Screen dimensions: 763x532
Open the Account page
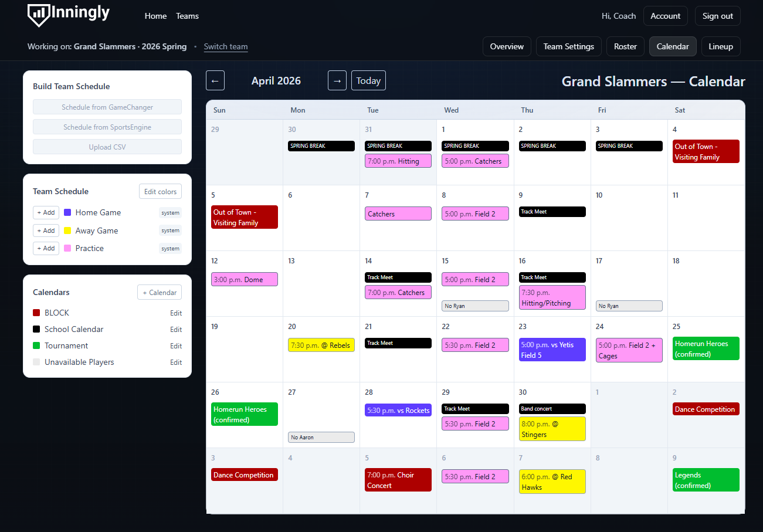tap(665, 16)
